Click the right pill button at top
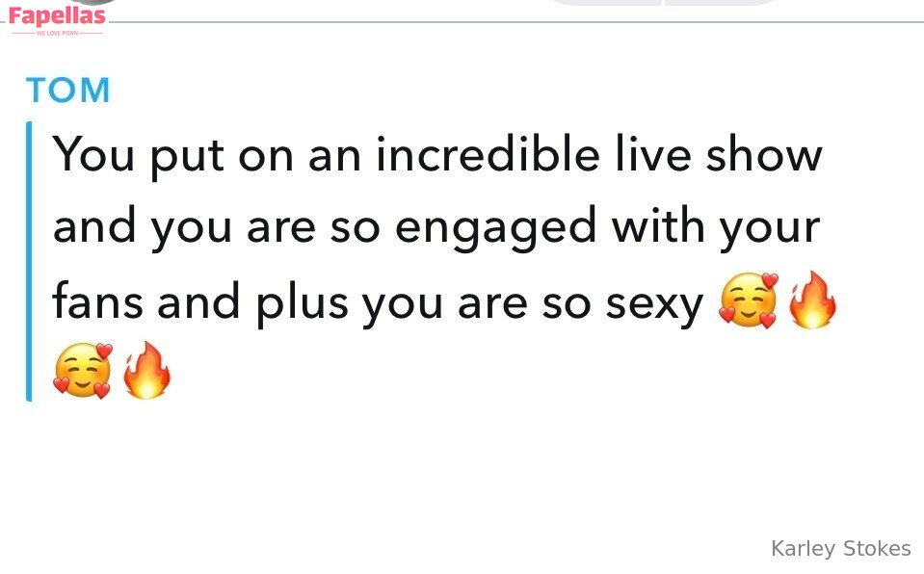The width and height of the screenshot is (924, 574). [723, 2]
